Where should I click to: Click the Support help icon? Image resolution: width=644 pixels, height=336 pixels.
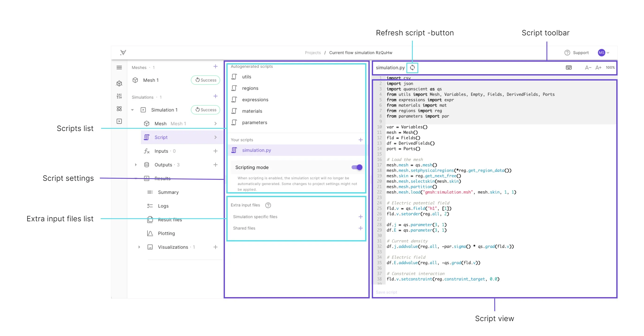pos(567,53)
